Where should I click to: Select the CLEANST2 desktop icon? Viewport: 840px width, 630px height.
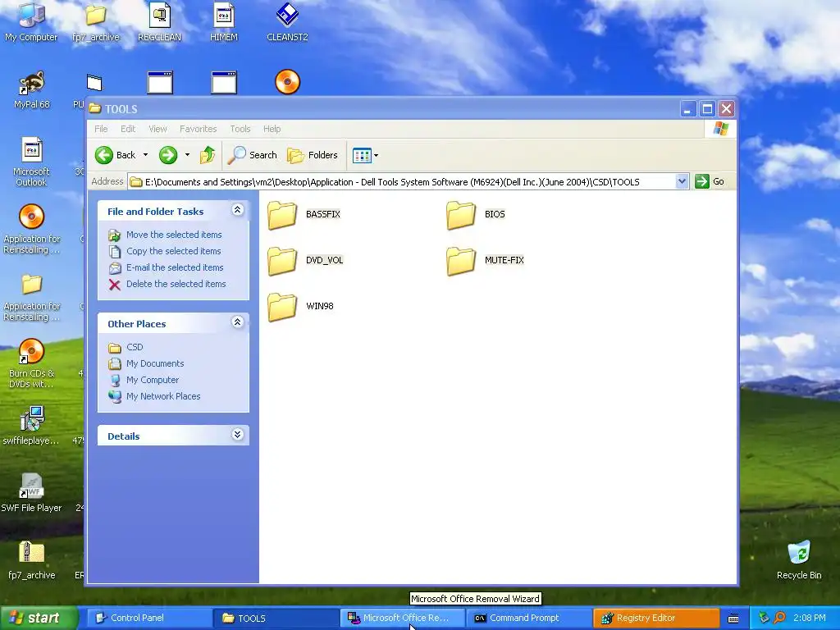click(287, 16)
